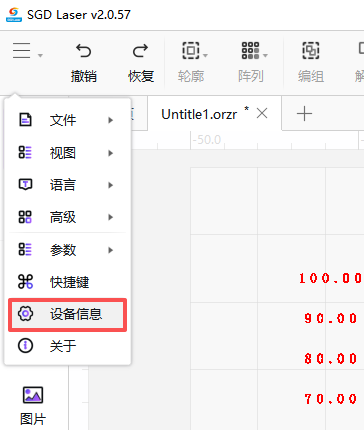Click the 阵列 label
This screenshot has width=364, height=430.
(x=251, y=76)
